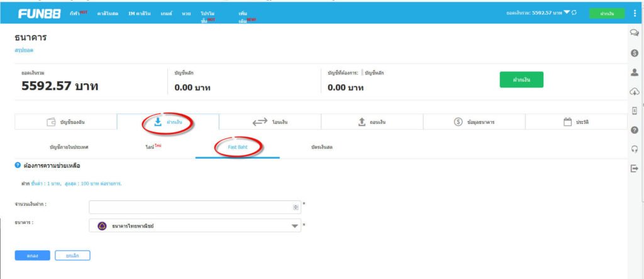
Task: Click the cloud download icon in sidebar
Action: 634,92
